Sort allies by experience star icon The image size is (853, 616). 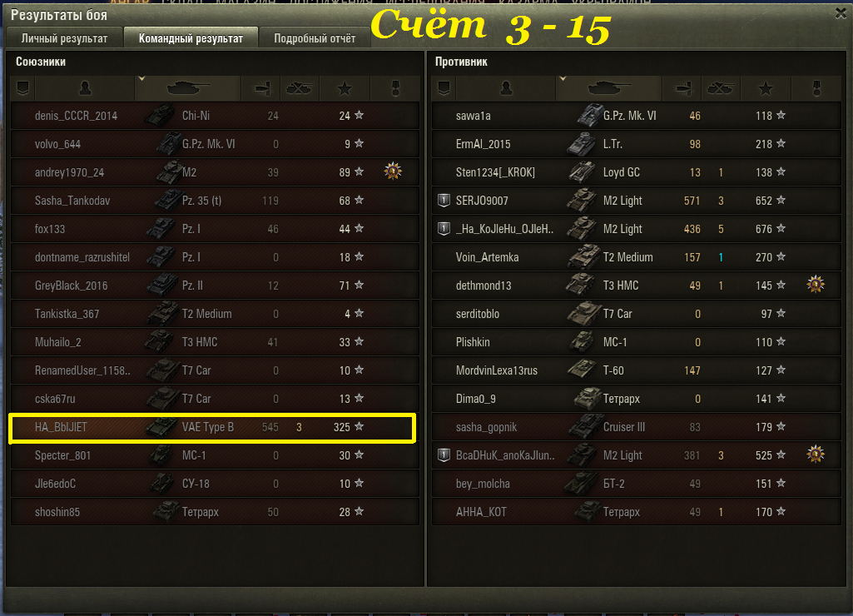pyautogui.click(x=345, y=88)
